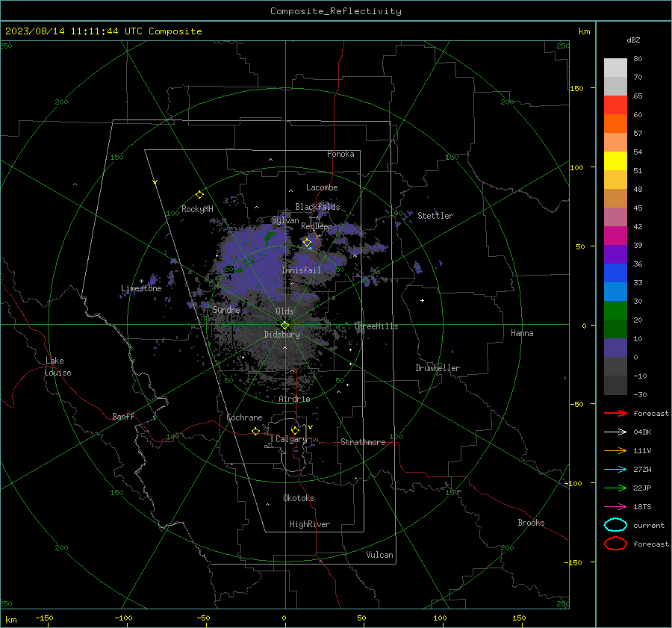Click yellow diamond marker above Calgary label
Viewport: 672px width, 628px height.
[x=295, y=430]
